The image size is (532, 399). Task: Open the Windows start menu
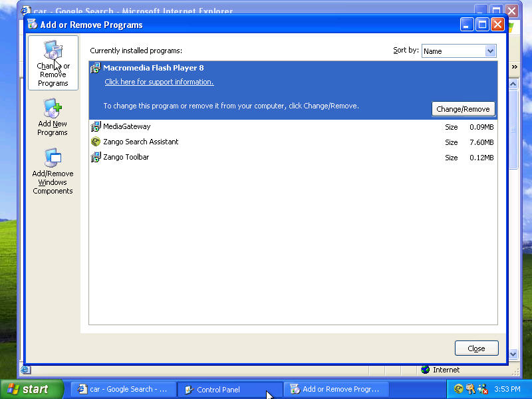point(31,389)
